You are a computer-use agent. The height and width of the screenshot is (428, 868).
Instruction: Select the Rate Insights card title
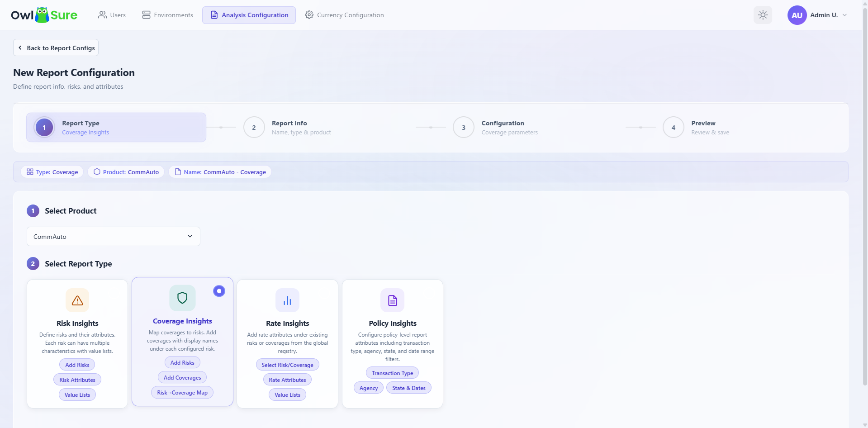(287, 323)
